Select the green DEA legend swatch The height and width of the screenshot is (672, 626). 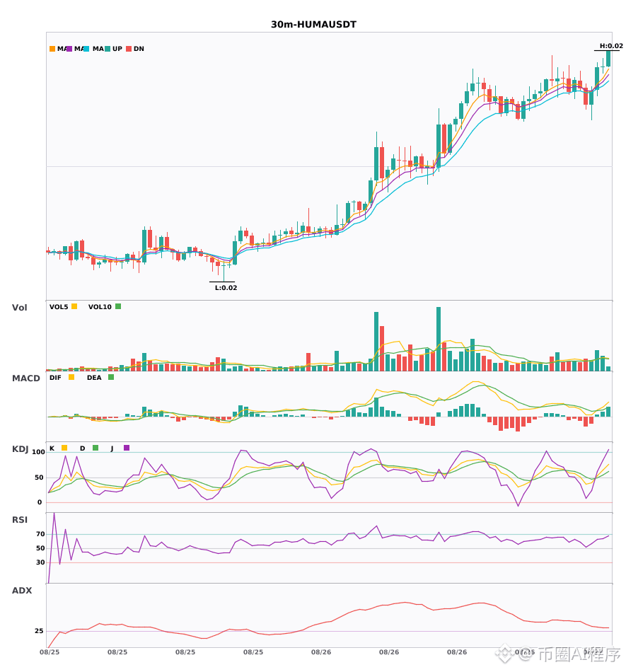point(111,377)
